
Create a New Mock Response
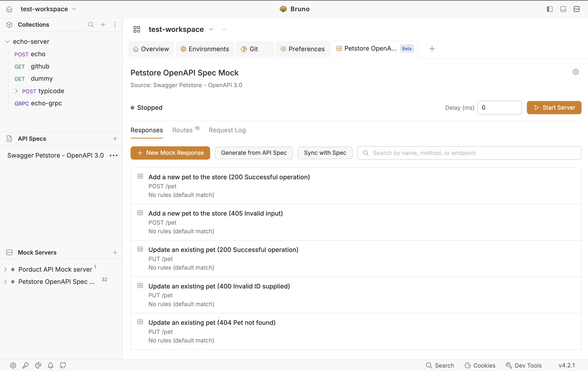pos(170,153)
